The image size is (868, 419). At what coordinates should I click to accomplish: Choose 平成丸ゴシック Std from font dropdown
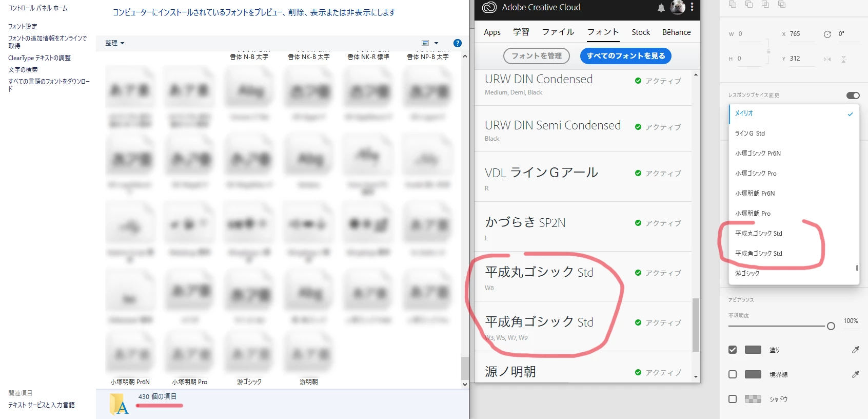[x=794, y=234]
